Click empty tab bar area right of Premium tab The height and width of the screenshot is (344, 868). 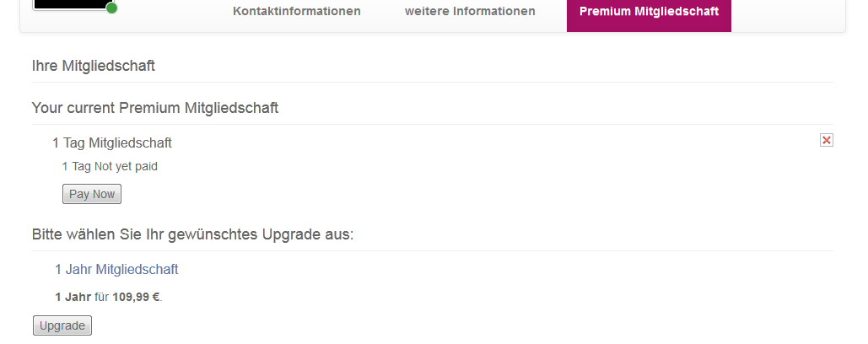coord(788,13)
